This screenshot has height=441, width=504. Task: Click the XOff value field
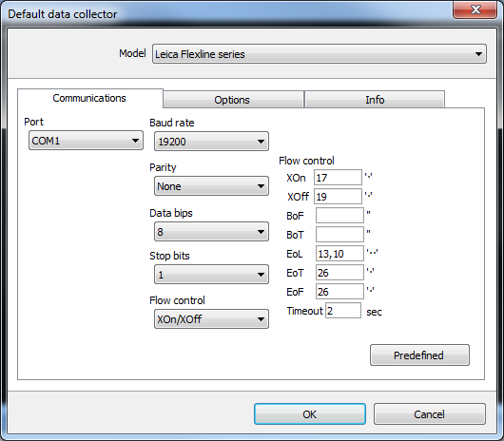tap(338, 196)
